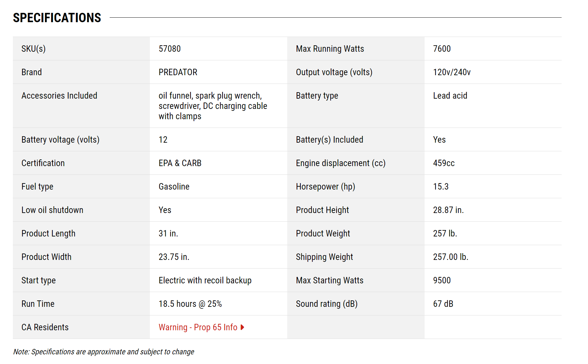Viewport: 588px width, 364px height.
Task: Click the Run Time value 18.5 hours
Action: [x=190, y=304]
